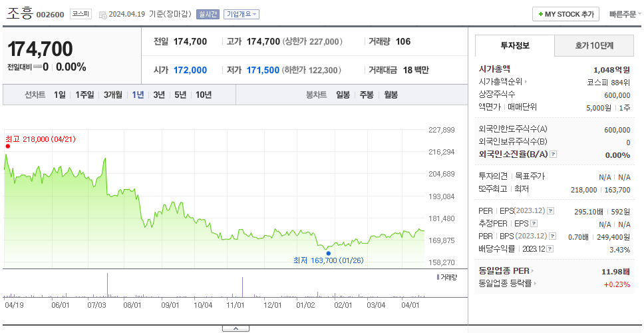644x333 pixels.
Task: Click the 52주 최고 218,000 value
Action: click(x=583, y=190)
